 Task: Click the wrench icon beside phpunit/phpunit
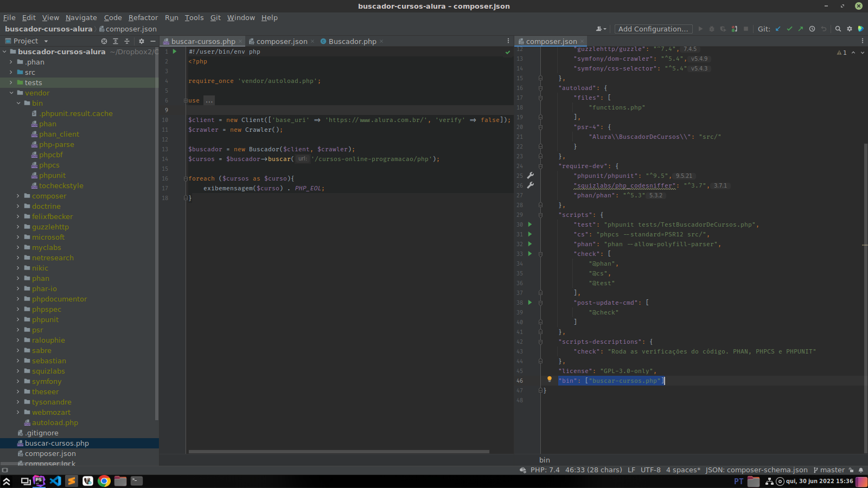[531, 176]
